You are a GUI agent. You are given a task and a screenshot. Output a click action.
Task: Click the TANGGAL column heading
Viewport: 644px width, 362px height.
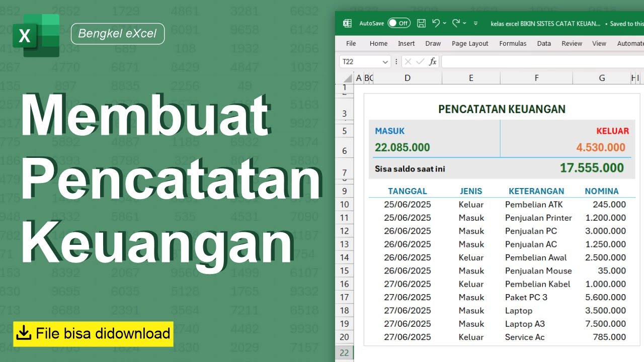(408, 191)
